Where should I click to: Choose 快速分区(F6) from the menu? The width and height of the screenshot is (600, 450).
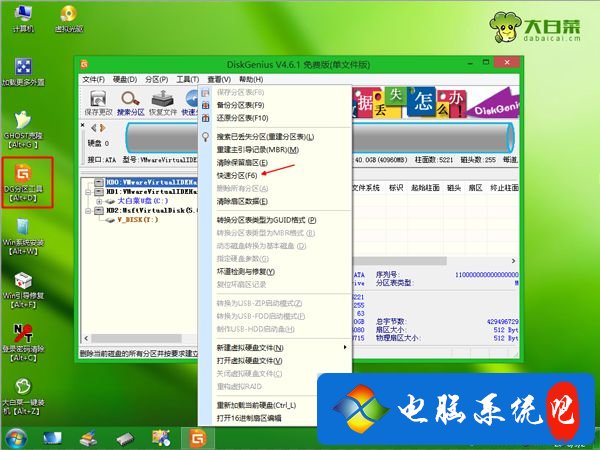[x=237, y=176]
